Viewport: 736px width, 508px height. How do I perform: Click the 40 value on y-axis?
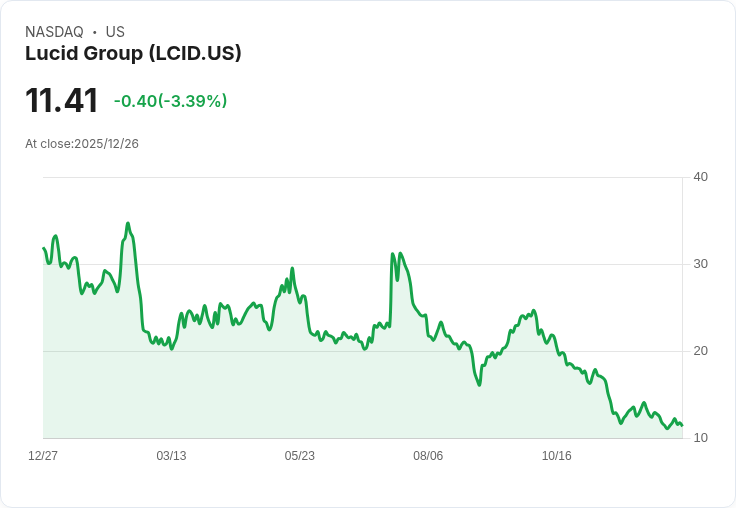coord(700,177)
